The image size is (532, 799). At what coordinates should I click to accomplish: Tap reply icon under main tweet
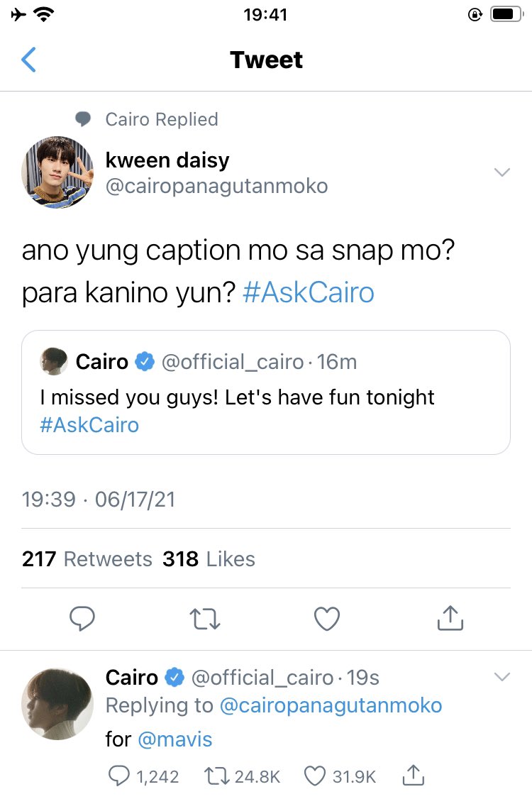(82, 619)
